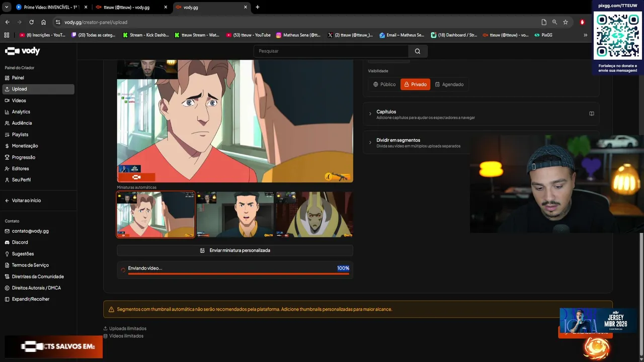Open the Painel sidebar item
644x362 pixels.
(x=38, y=78)
